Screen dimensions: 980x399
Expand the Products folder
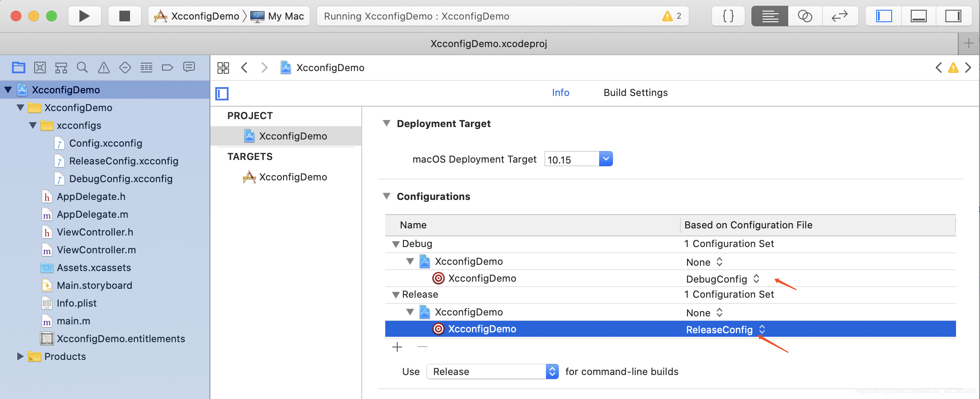(20, 356)
